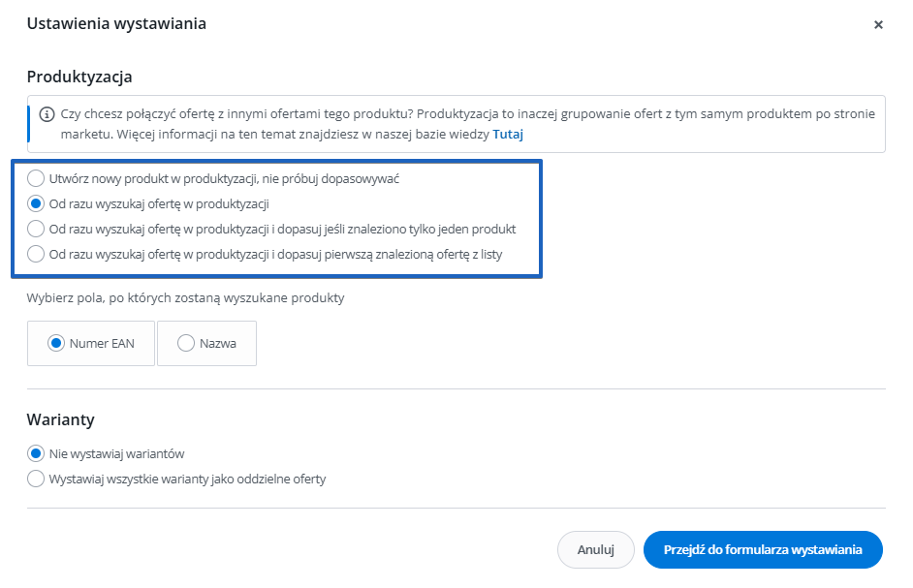
Task: Choose 'Od razu wyszukaj ofertę w produktyzacji' option
Action: tap(36, 203)
